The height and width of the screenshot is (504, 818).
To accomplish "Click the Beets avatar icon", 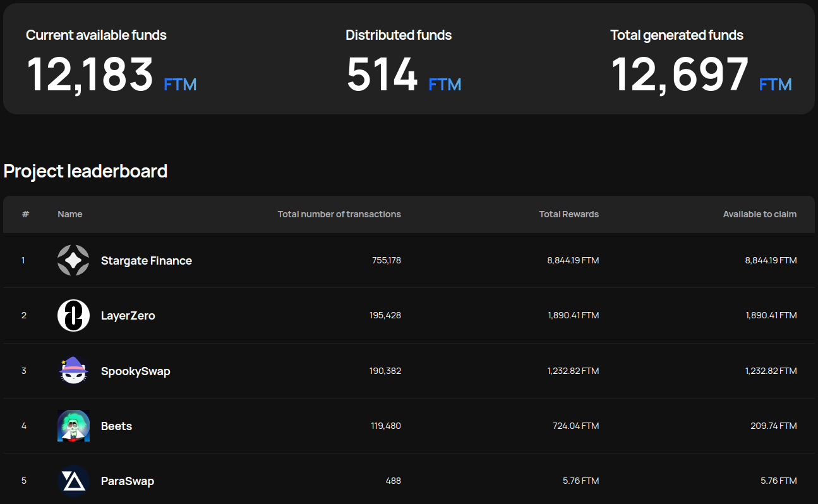I will click(x=73, y=426).
